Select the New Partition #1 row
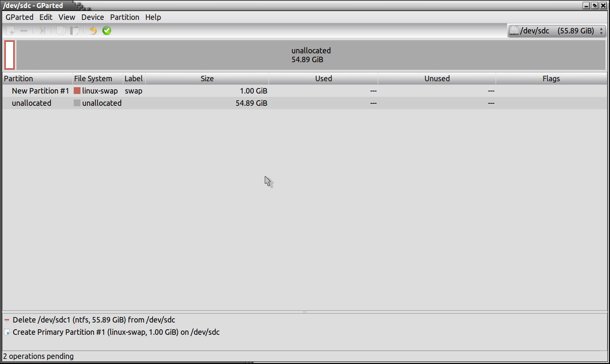610x364 pixels. coord(40,91)
